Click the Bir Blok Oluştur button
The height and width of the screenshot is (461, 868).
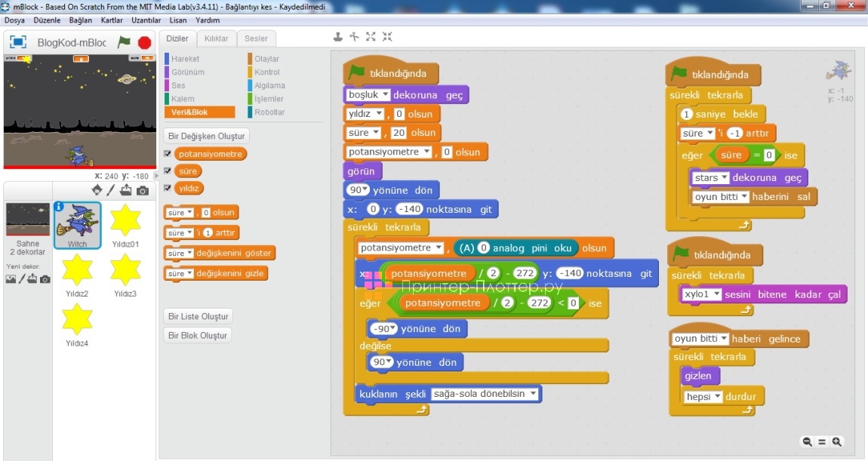198,335
